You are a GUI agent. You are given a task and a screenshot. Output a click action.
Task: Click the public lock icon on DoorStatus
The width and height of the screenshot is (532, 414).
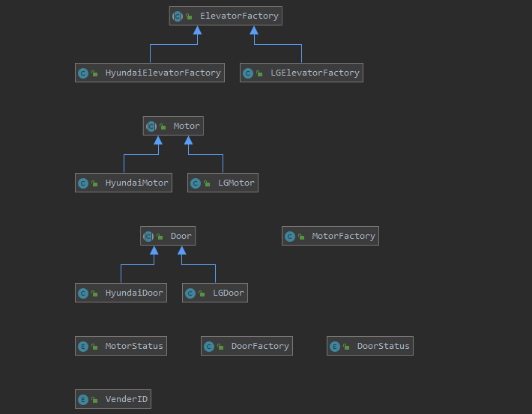pos(346,347)
